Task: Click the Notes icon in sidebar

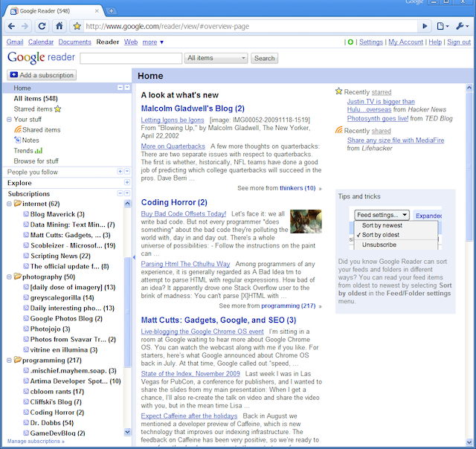Action: point(17,140)
